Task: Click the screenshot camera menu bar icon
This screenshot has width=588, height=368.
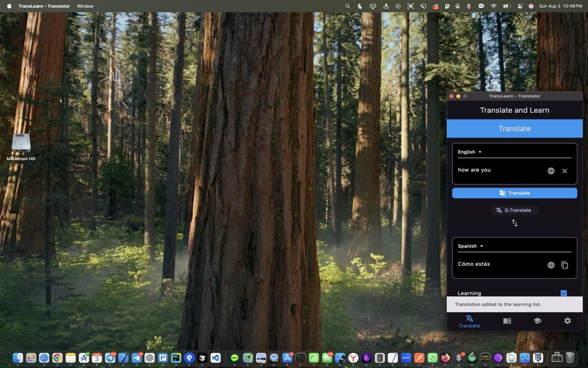Action: 410,6
